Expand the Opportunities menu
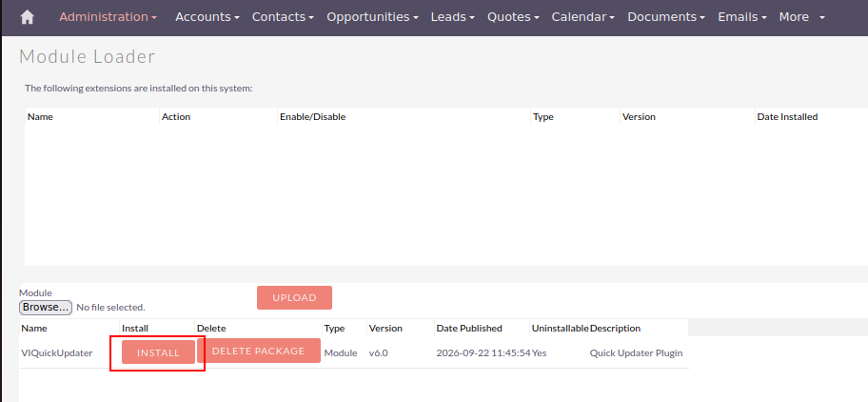This screenshot has width=868, height=402. [372, 17]
